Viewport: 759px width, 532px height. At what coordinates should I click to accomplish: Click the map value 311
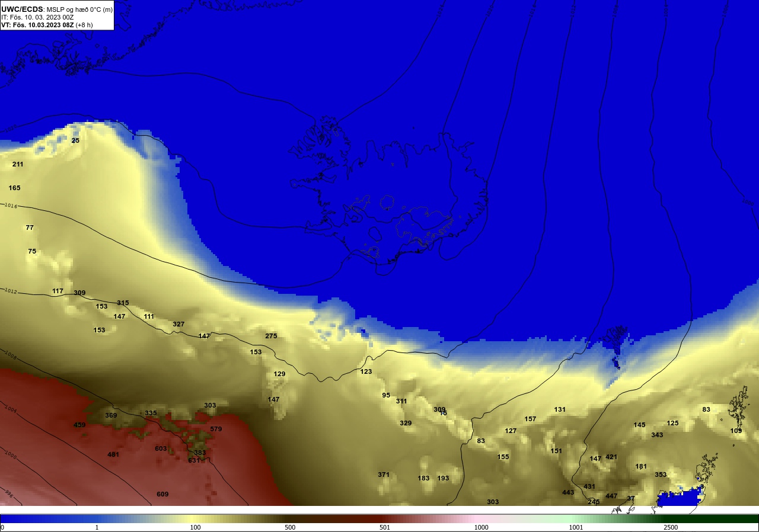[401, 401]
